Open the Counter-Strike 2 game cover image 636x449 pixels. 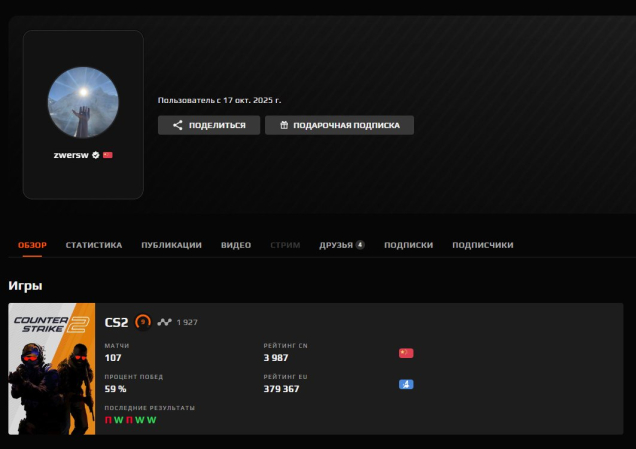coord(52,369)
